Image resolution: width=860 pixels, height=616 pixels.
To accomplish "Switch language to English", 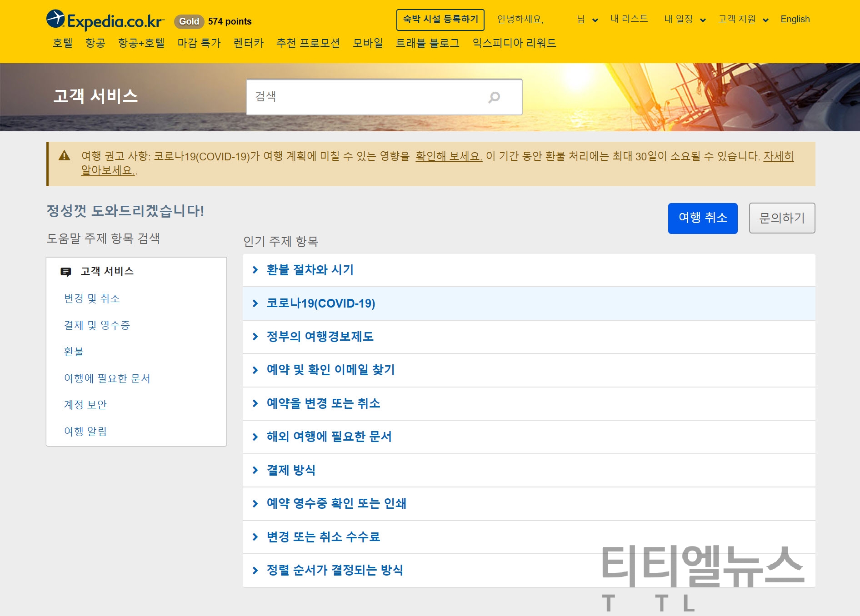I will pyautogui.click(x=795, y=19).
